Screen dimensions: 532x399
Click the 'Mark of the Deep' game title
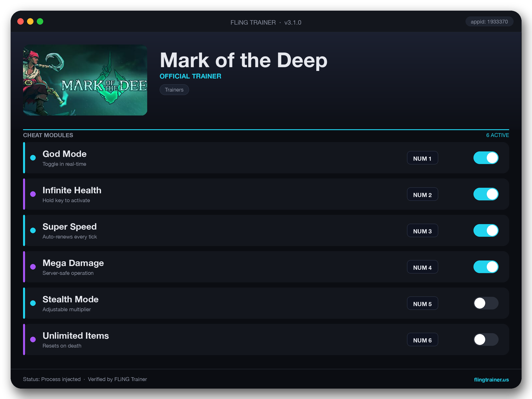[x=243, y=60]
